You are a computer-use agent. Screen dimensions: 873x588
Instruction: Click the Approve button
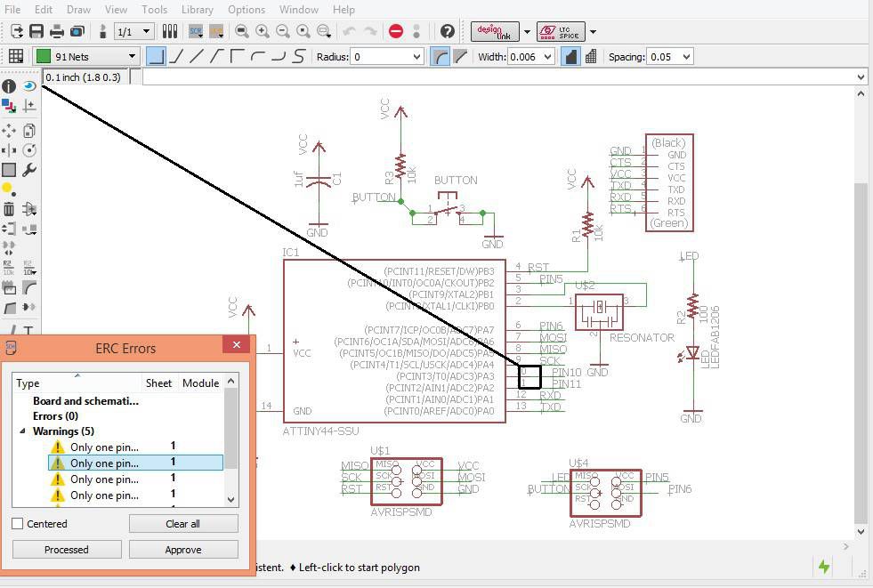click(183, 550)
